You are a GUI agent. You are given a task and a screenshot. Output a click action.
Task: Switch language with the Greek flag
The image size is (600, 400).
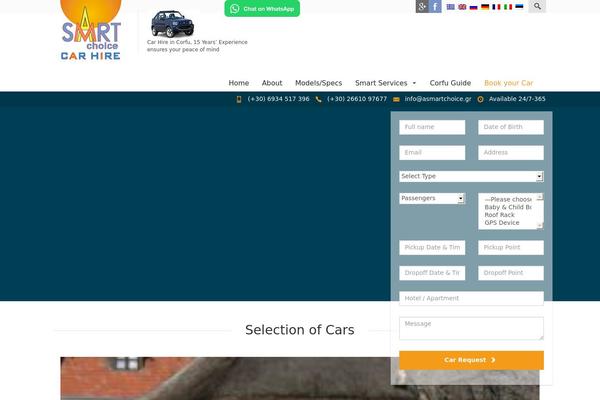pos(451,7)
